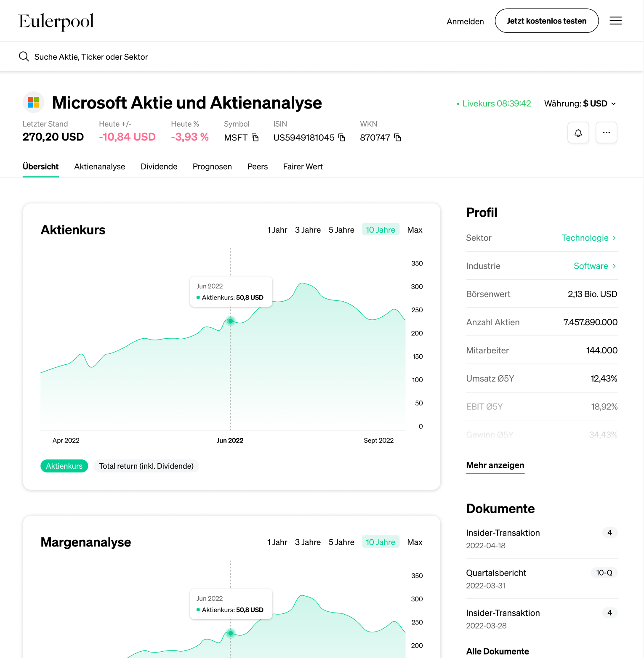Screen dimensions: 644x658
Task: Select Max in Margenanalyse chart
Action: tap(415, 542)
